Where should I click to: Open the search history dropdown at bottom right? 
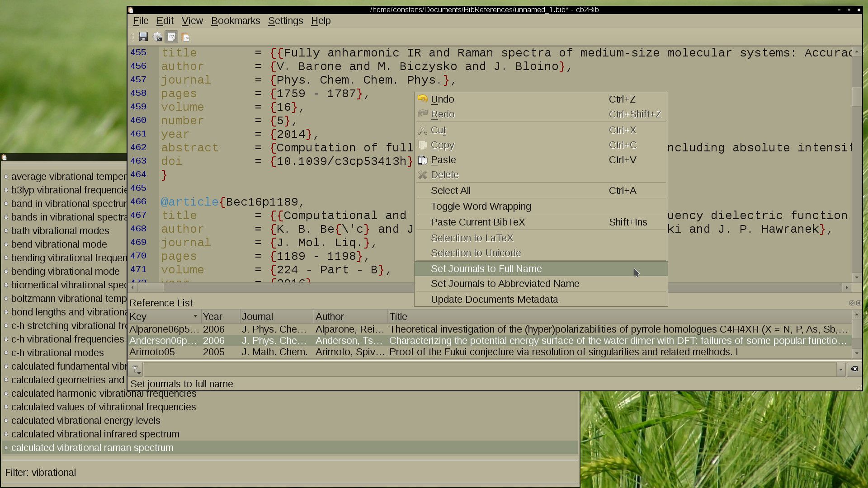pos(840,369)
